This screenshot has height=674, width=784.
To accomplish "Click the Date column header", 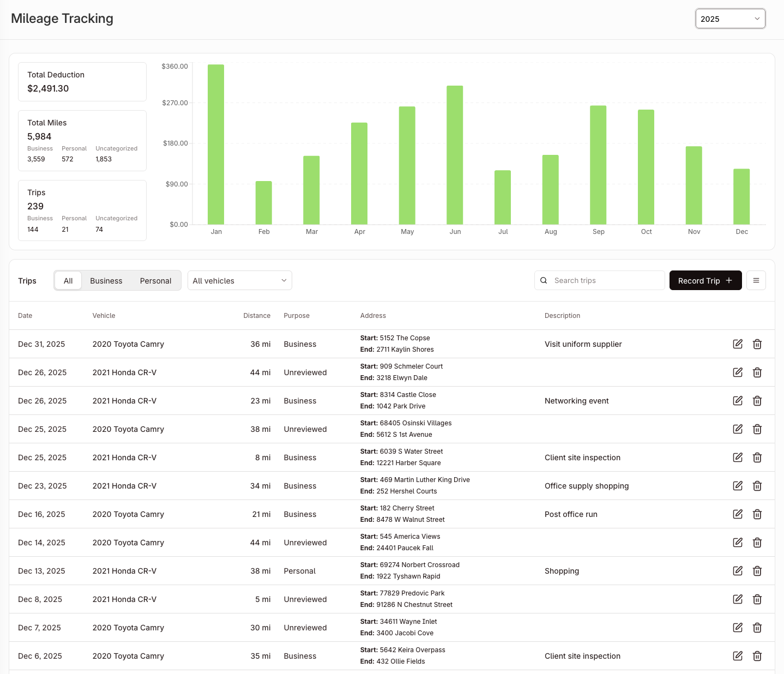I will coord(25,316).
